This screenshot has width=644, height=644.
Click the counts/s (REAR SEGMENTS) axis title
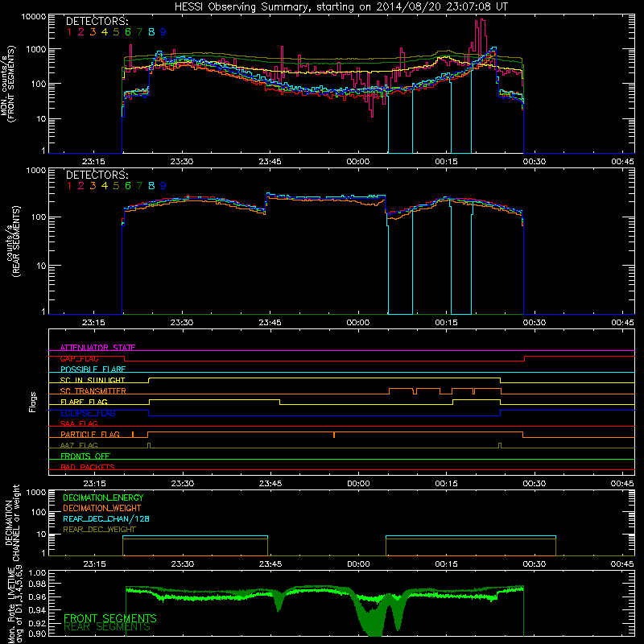[x=13, y=242]
